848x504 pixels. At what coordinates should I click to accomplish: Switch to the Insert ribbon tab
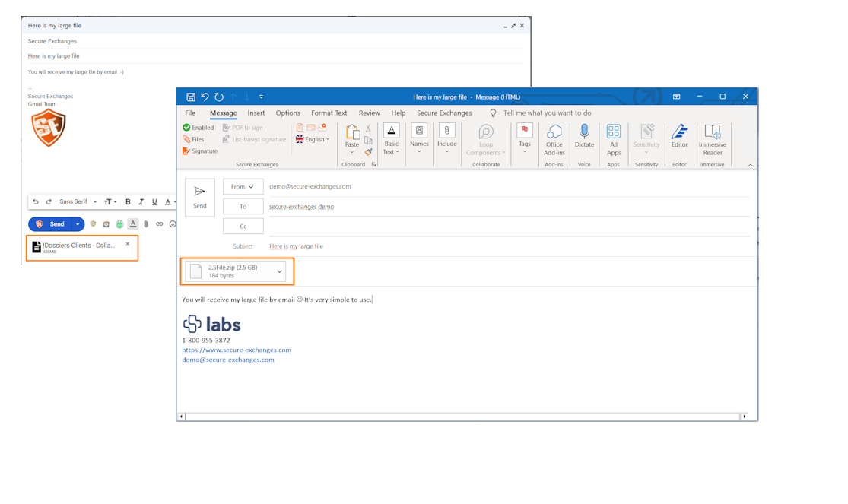(256, 113)
